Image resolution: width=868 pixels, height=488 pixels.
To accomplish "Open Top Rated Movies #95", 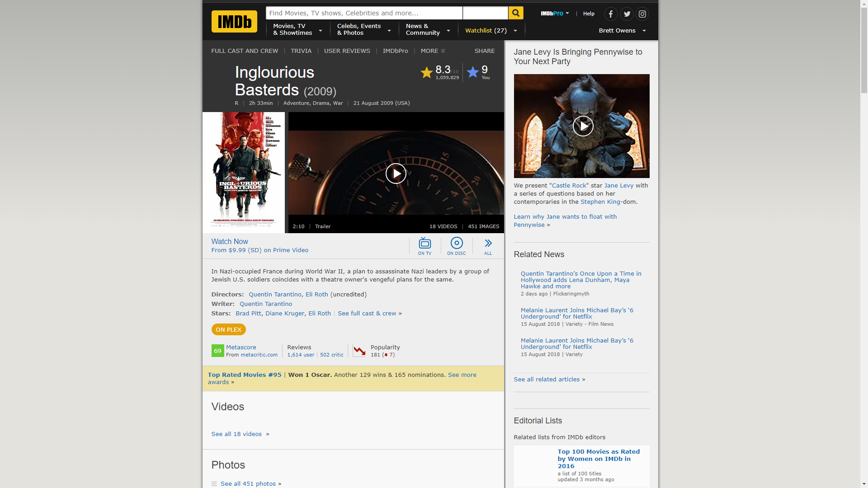I will (x=245, y=375).
